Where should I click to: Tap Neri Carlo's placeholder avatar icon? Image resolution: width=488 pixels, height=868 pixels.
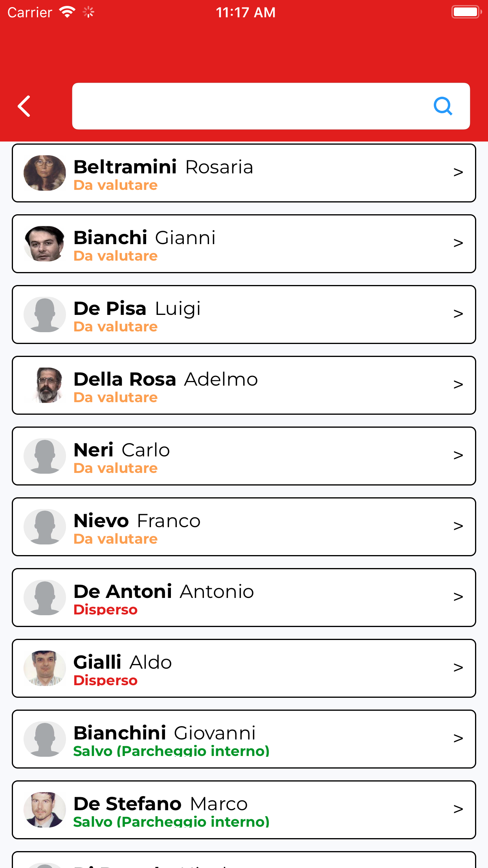click(x=45, y=456)
